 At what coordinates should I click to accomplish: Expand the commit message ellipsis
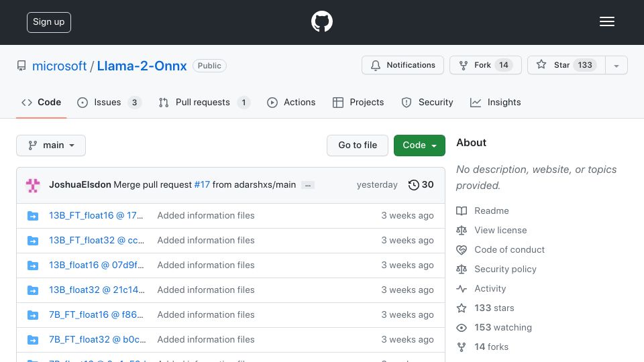coord(308,185)
